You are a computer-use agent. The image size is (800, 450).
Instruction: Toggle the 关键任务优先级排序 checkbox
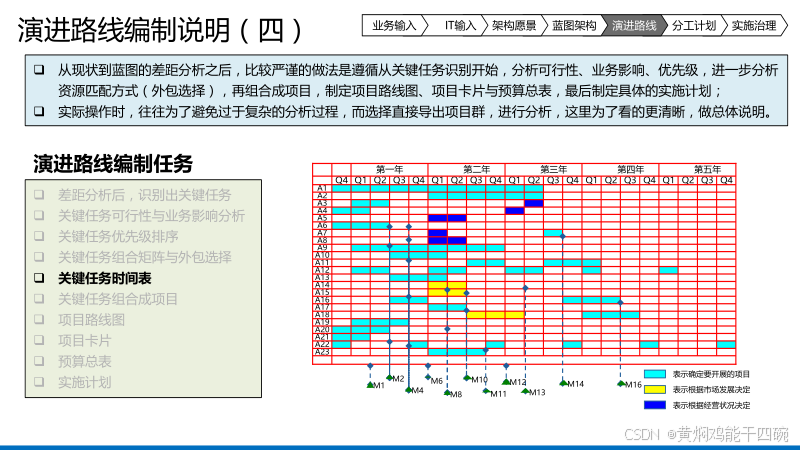[39, 236]
